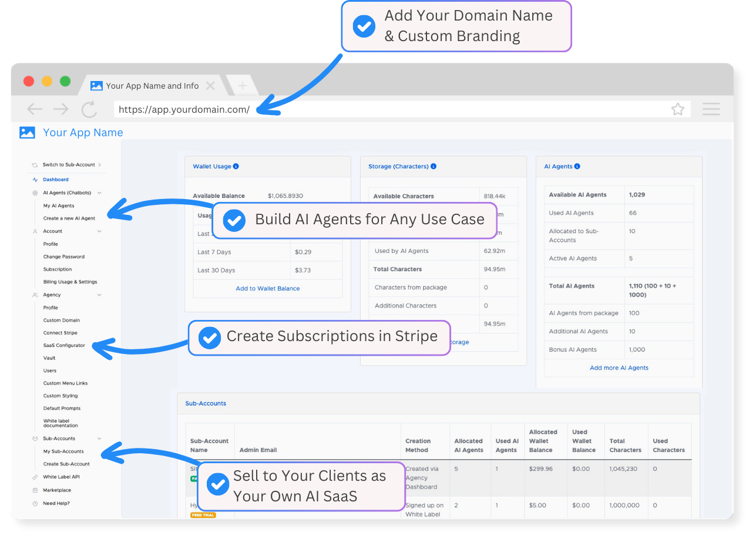Click the Sub-Accounts sidebar icon
The width and height of the screenshot is (756, 536).
(x=35, y=439)
